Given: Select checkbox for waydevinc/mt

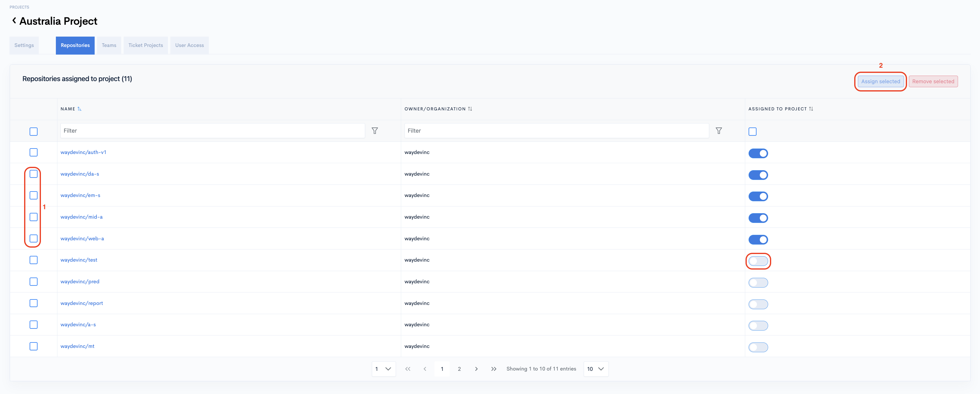Looking at the screenshot, I should pos(34,346).
